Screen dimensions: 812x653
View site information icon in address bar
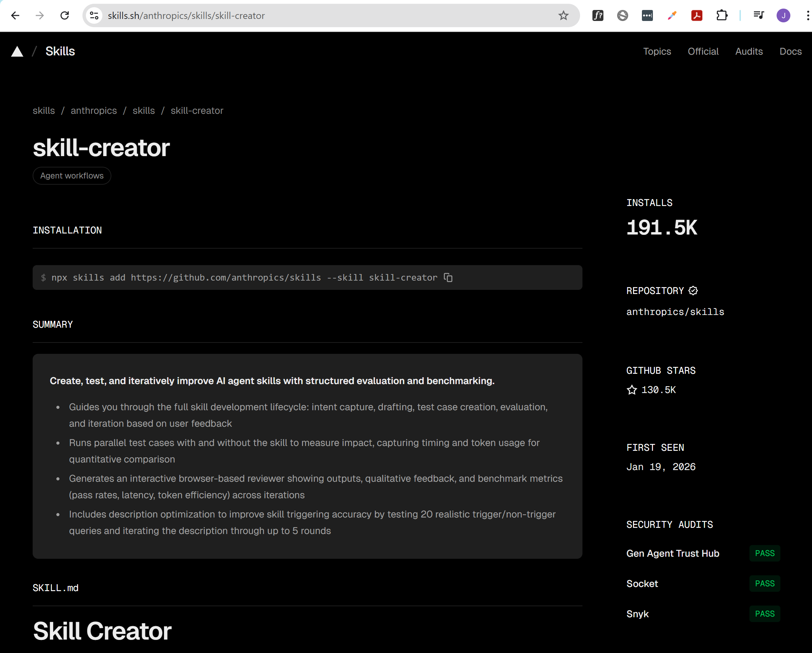94,15
